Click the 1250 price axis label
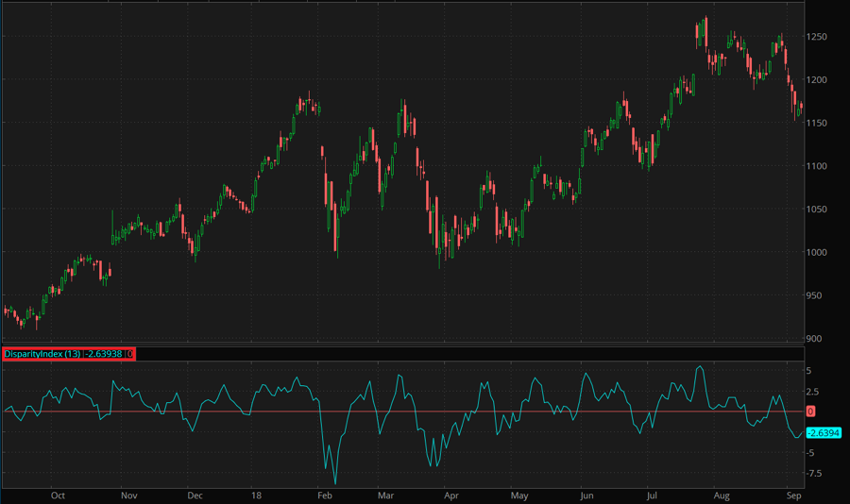 [x=818, y=37]
